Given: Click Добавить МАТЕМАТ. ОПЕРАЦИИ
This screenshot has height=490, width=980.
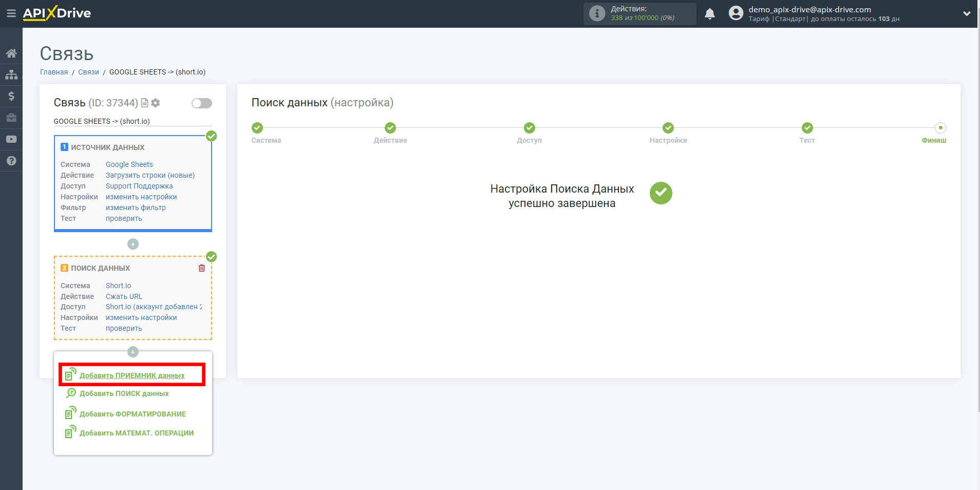Looking at the screenshot, I should (x=137, y=433).
